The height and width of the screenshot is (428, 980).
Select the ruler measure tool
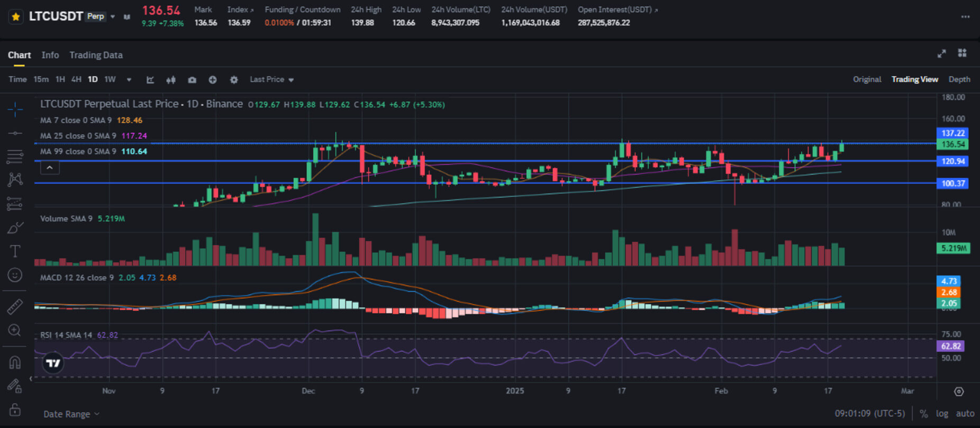click(x=15, y=307)
